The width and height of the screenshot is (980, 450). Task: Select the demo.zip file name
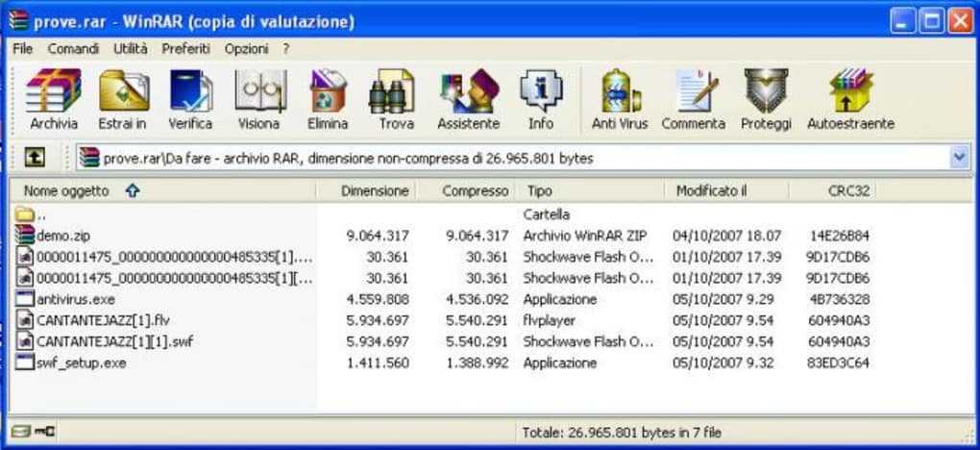point(63,236)
